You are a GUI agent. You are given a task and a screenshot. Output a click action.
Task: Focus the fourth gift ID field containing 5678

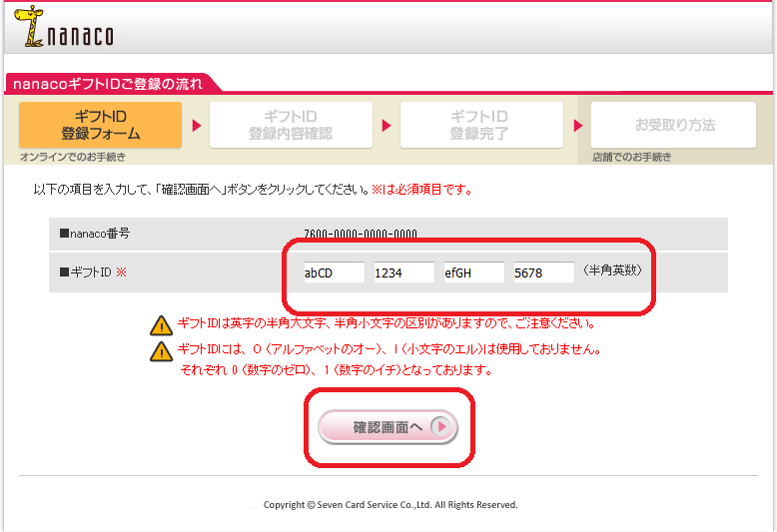pos(543,272)
